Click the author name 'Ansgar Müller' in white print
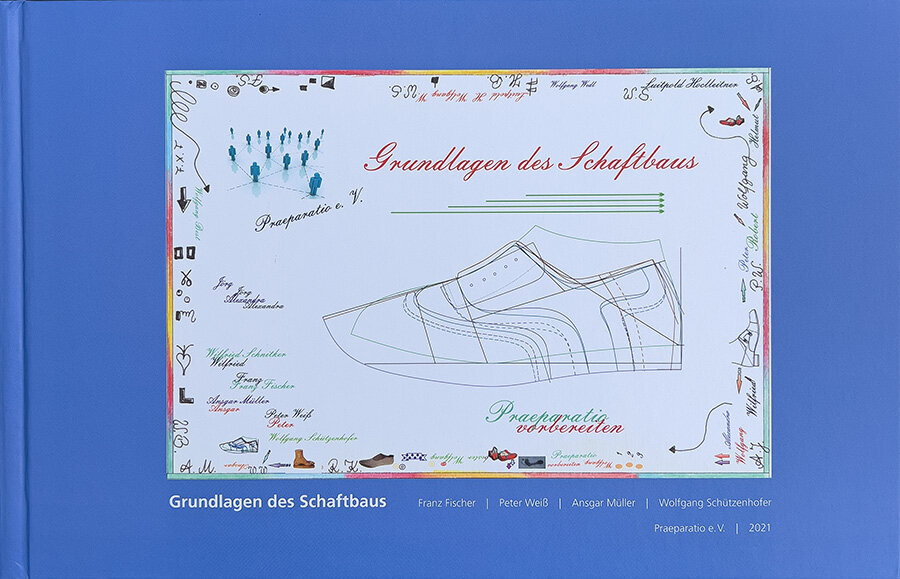The width and height of the screenshot is (900, 579). 603,503
